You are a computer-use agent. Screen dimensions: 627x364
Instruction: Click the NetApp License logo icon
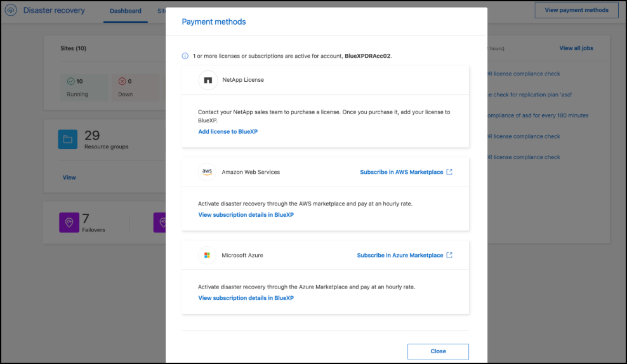click(x=208, y=81)
